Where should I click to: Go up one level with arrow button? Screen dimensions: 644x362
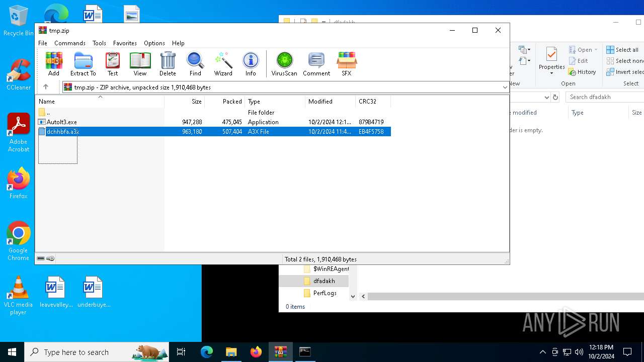[x=45, y=87]
